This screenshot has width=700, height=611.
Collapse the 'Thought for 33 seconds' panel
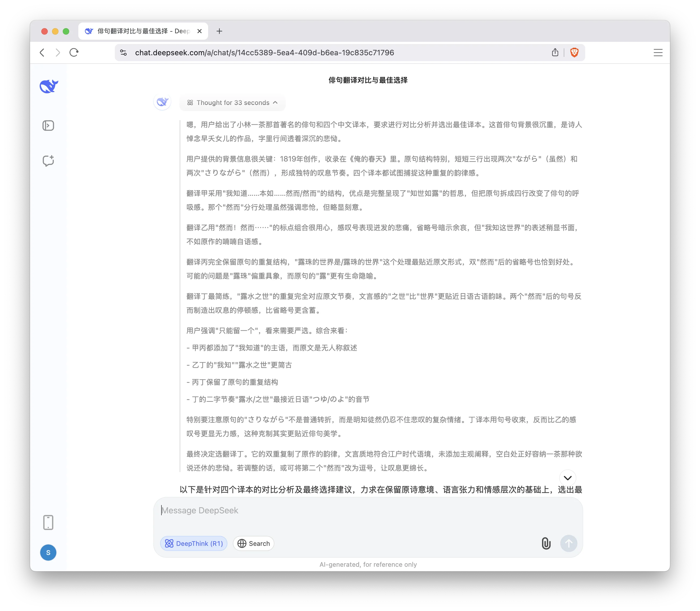click(x=275, y=103)
